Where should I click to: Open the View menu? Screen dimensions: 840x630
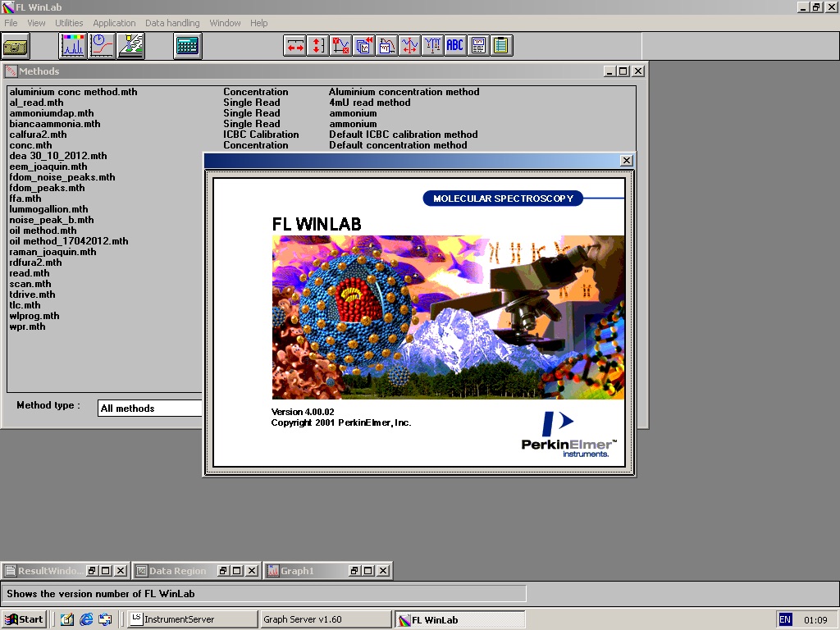click(36, 23)
